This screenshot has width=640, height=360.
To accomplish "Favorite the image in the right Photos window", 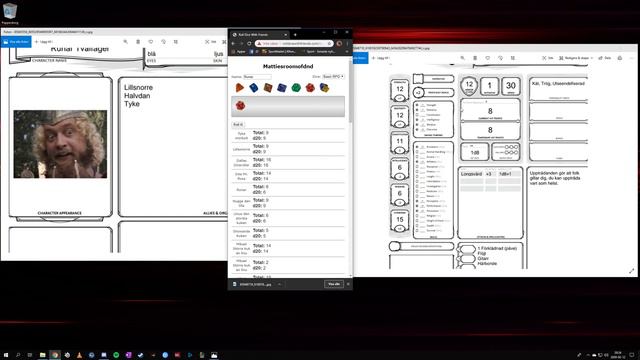I will (488, 58).
